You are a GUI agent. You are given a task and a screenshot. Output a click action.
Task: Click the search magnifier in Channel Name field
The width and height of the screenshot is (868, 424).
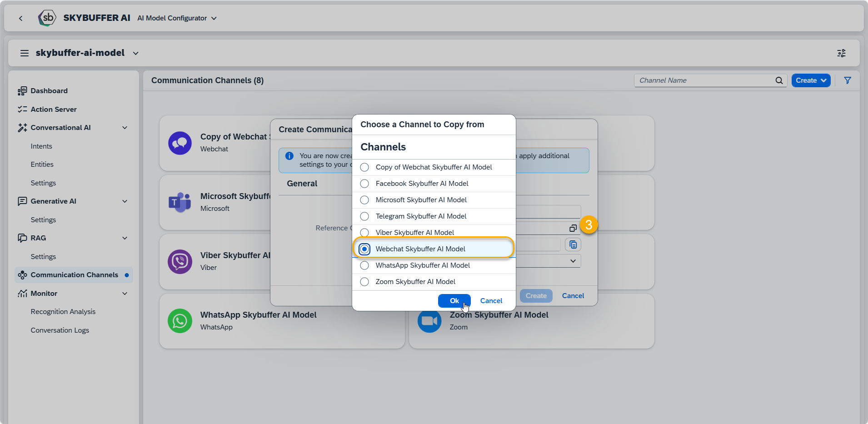[x=779, y=80]
